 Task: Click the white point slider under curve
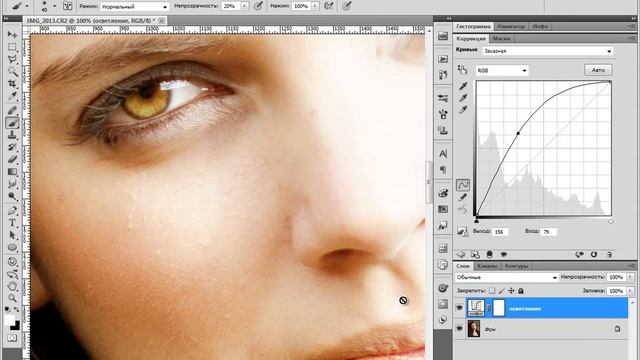pyautogui.click(x=611, y=221)
